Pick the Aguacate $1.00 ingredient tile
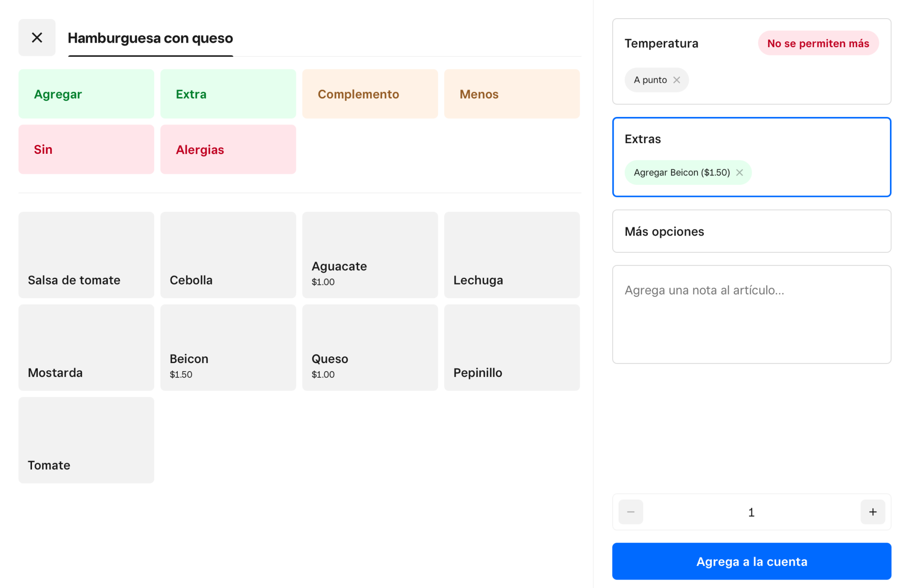The image size is (910, 588). 370,255
